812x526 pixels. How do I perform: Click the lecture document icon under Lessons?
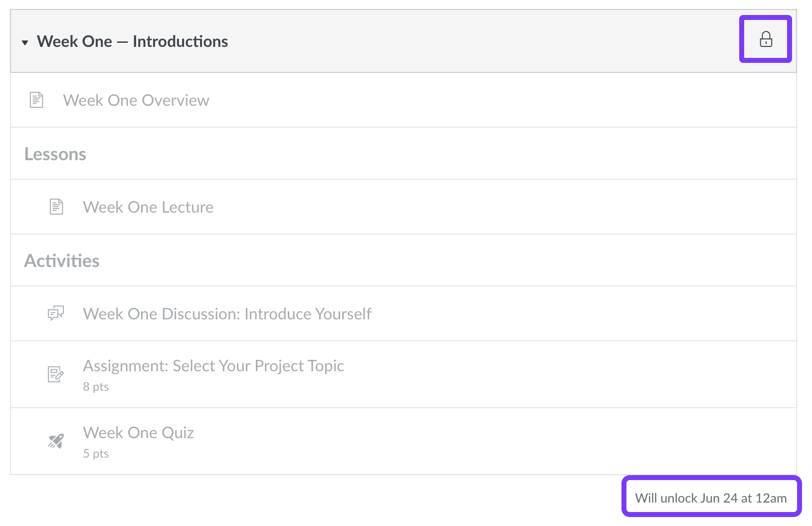[x=56, y=207]
